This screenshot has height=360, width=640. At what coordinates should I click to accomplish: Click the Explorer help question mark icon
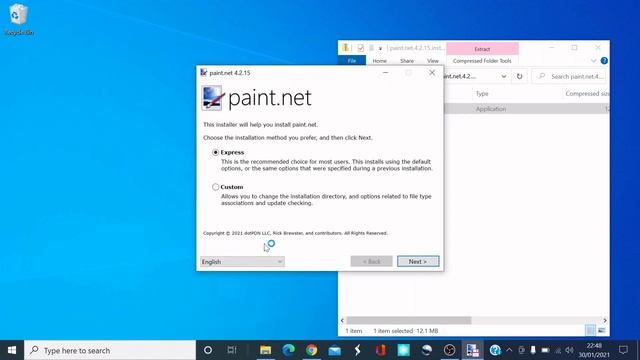[604, 61]
